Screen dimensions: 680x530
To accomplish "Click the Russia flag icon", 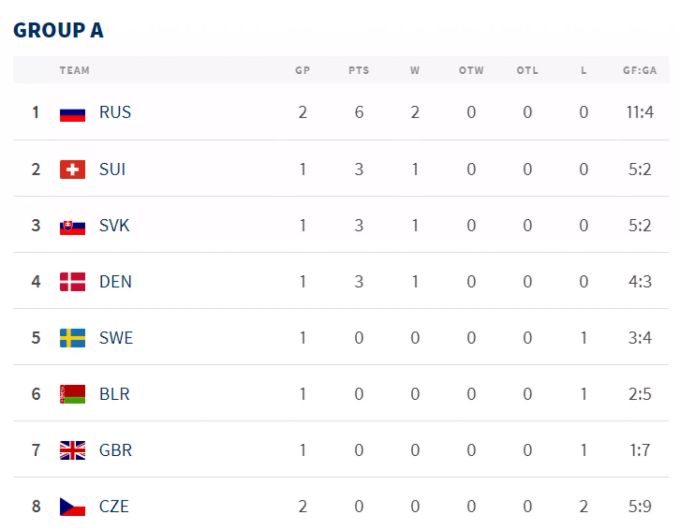I will tap(72, 115).
